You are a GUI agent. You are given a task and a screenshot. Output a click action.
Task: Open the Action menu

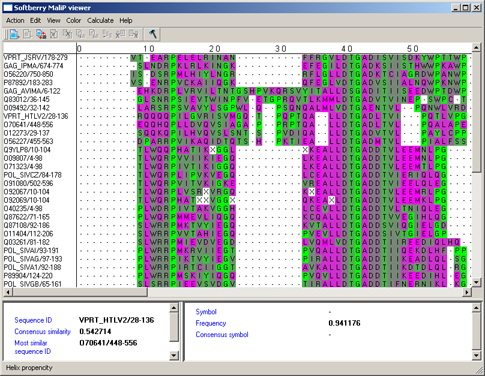tap(15, 20)
